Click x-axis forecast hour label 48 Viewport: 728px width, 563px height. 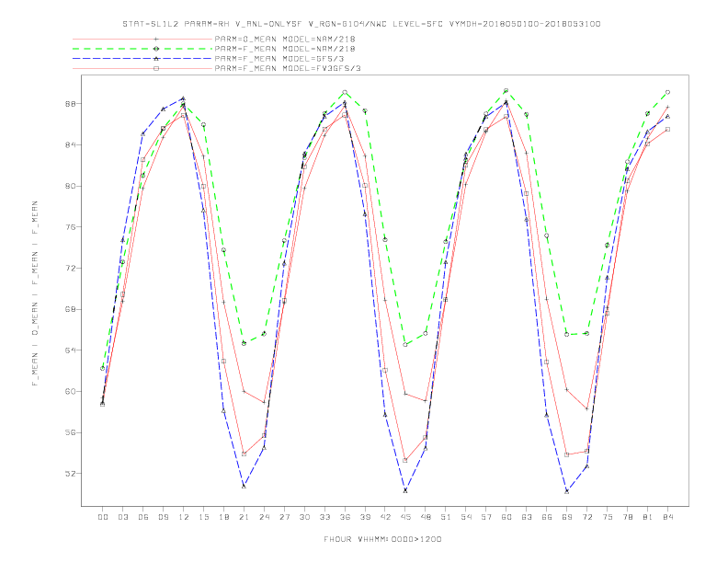tap(426, 517)
